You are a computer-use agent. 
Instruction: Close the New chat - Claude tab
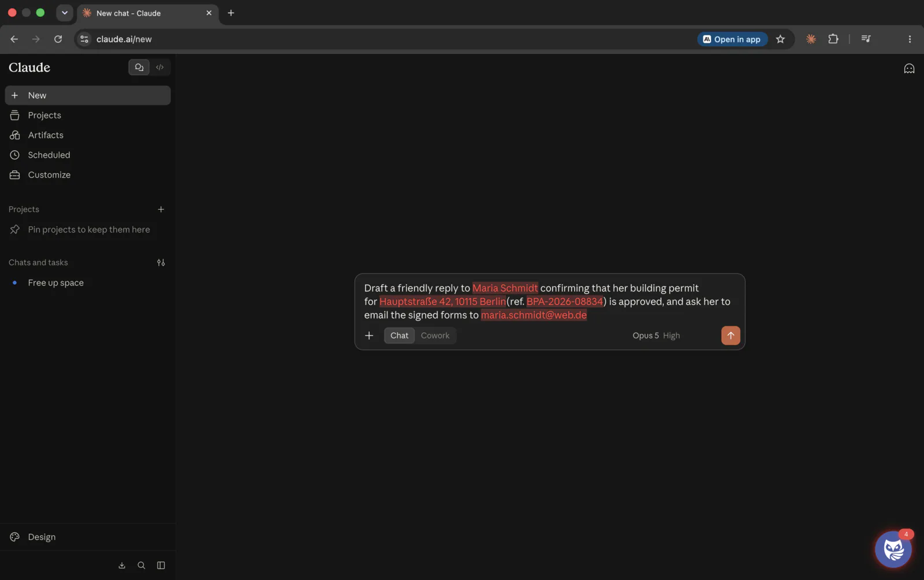click(209, 13)
